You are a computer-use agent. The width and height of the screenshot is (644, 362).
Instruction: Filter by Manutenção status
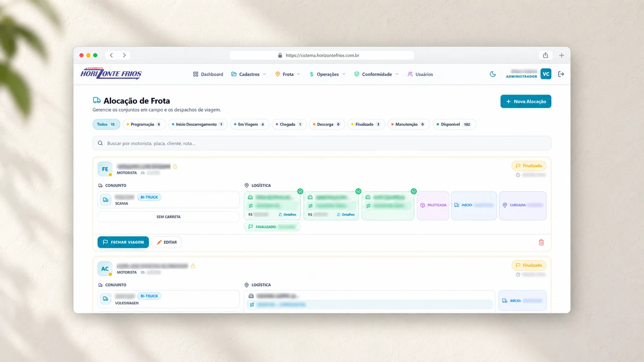(408, 124)
